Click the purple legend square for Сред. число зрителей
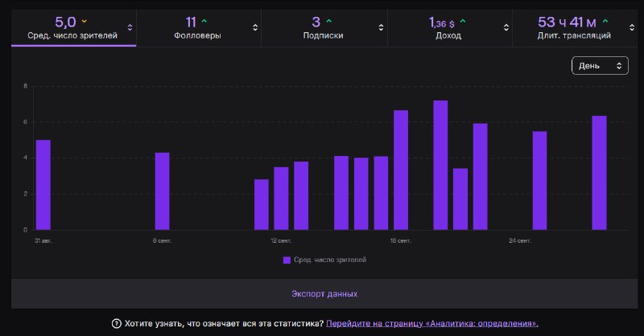 [287, 260]
